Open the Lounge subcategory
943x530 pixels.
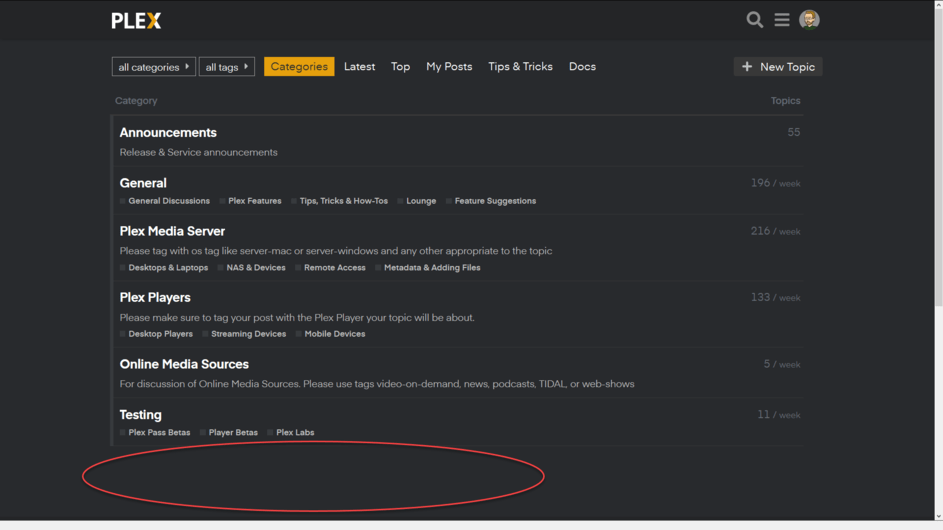421,201
